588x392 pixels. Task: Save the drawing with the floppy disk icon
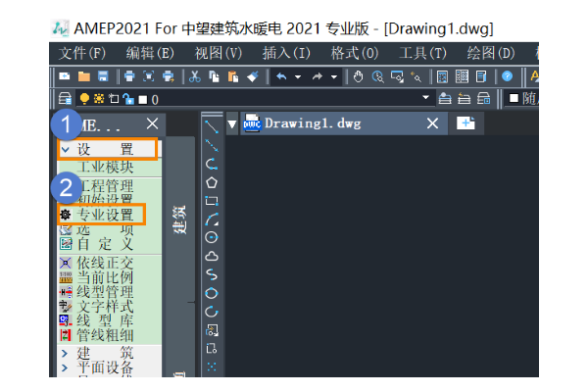tap(103, 76)
